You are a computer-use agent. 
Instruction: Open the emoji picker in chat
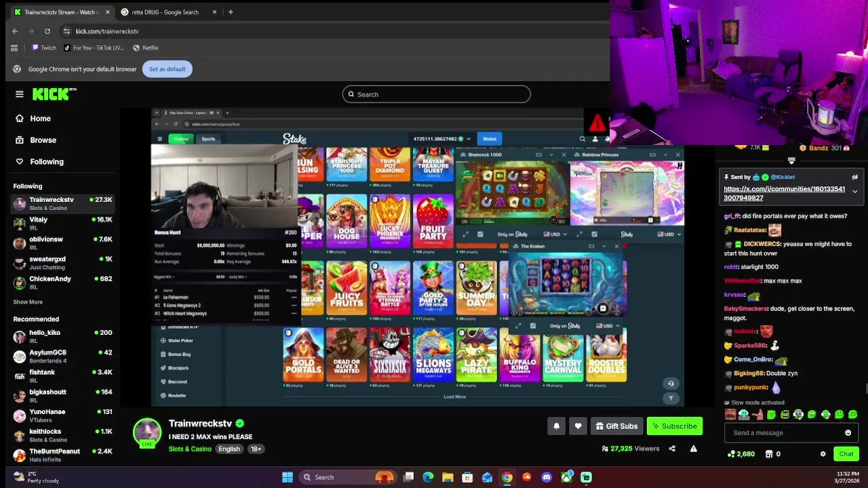848,433
